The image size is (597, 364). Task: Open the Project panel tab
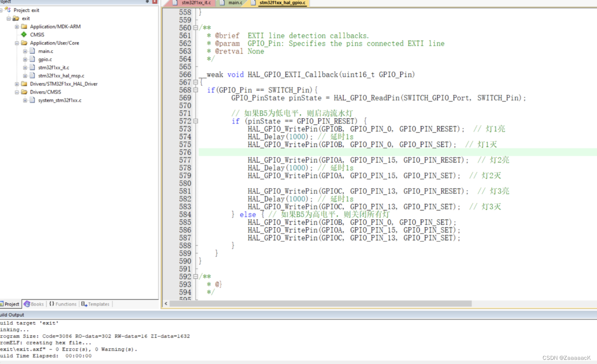[x=10, y=304]
